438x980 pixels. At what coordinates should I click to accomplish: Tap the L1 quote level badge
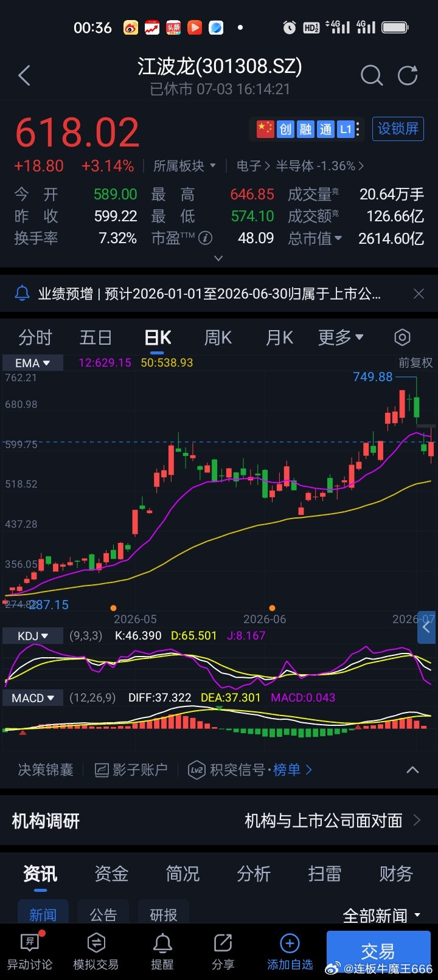click(x=346, y=129)
